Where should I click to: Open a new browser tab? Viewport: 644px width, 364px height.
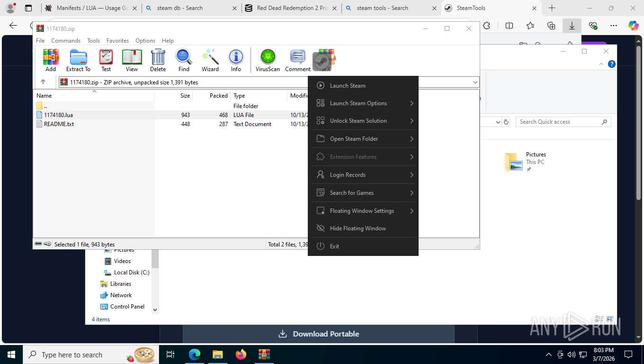tap(552, 8)
